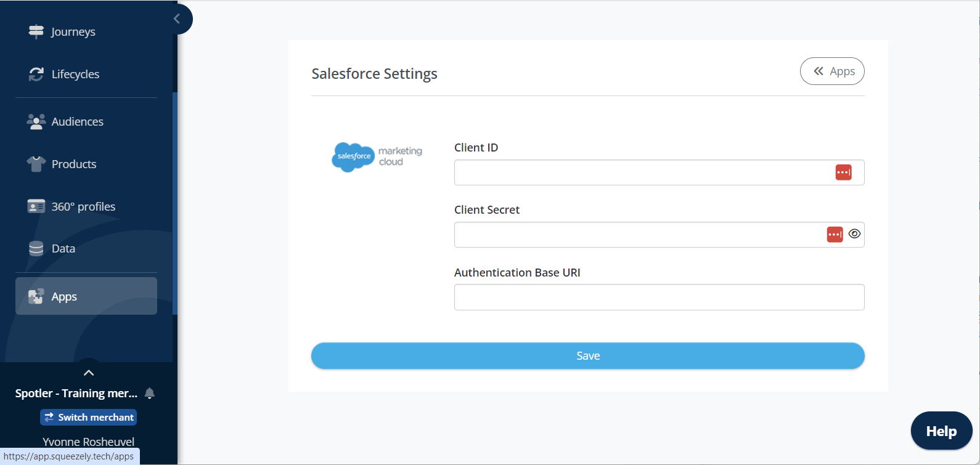Click the sidebar scrollbar

[175, 203]
